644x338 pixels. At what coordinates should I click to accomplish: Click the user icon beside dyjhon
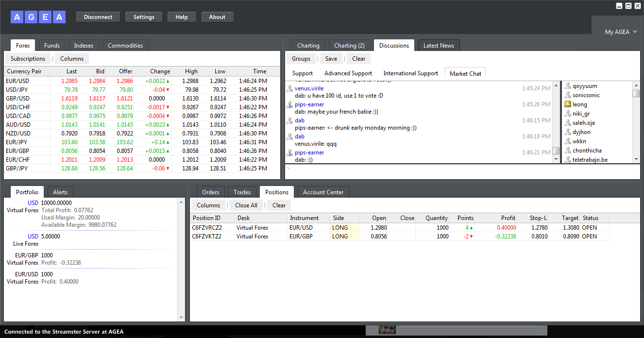pyautogui.click(x=567, y=132)
